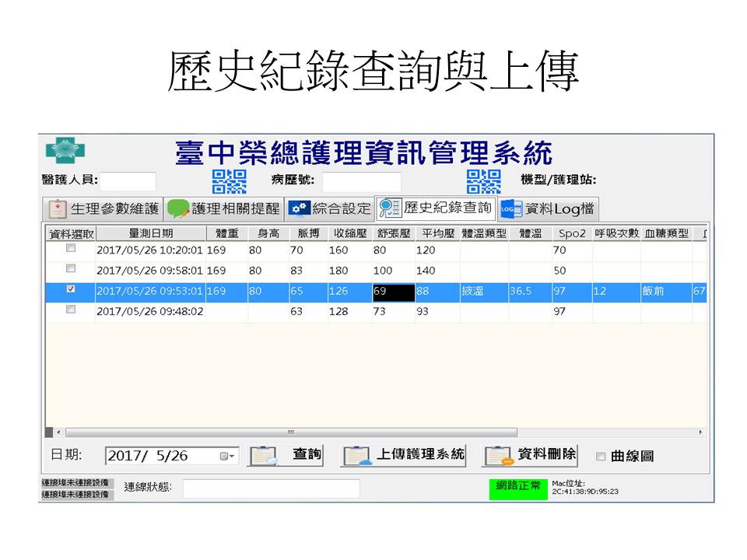Click the 身高 column header

(x=268, y=233)
